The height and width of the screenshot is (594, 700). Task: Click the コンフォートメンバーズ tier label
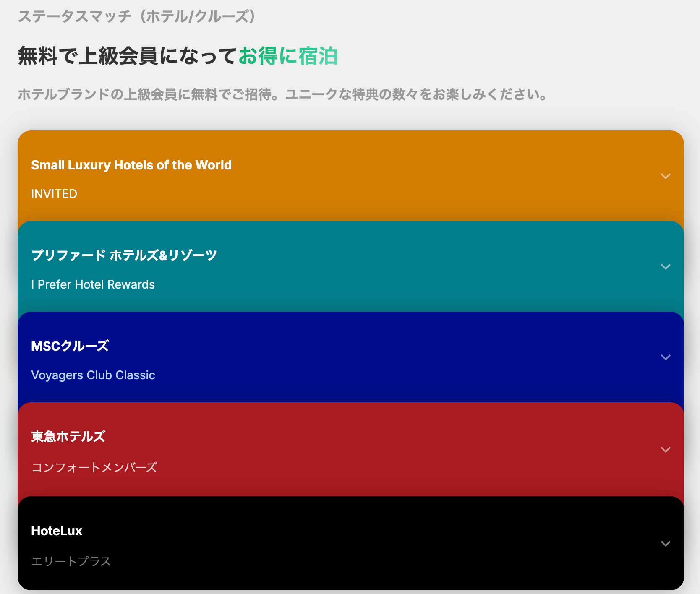click(94, 467)
